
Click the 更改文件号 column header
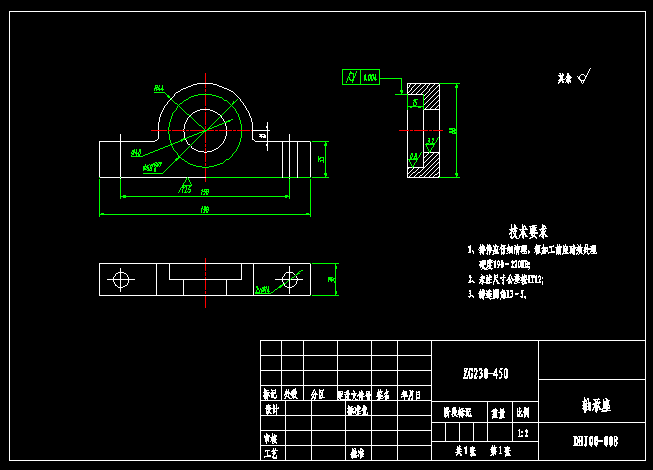pyautogui.click(x=354, y=395)
